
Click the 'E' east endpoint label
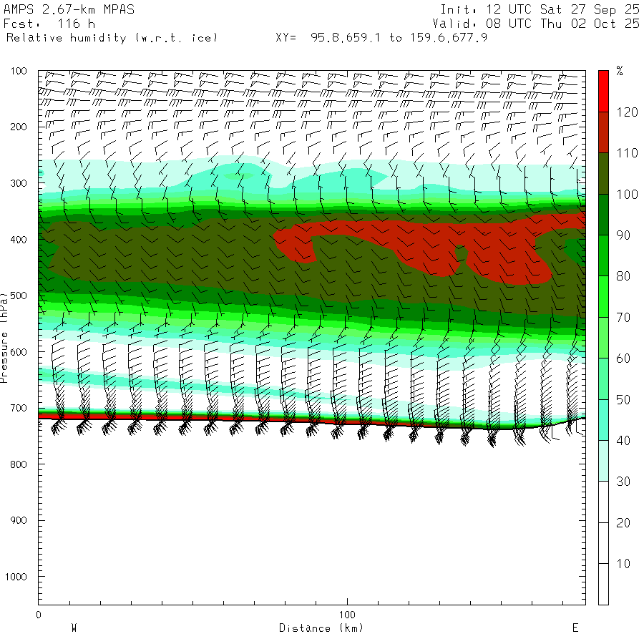coord(575,628)
